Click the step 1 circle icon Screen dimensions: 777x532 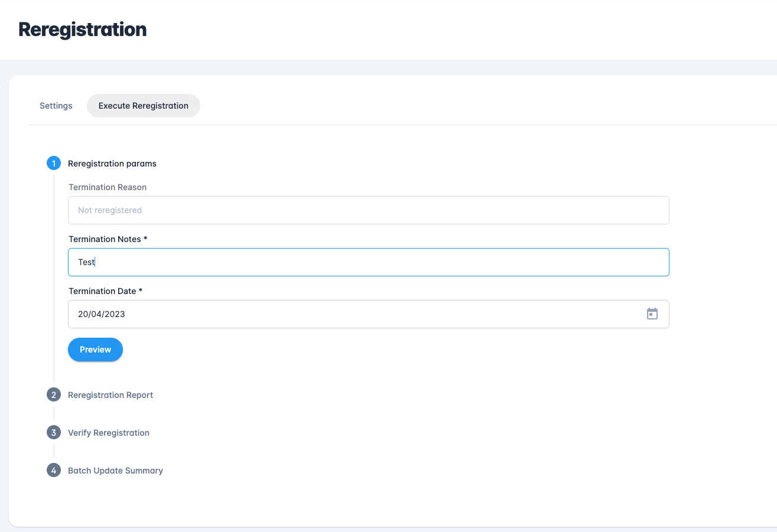(x=54, y=164)
